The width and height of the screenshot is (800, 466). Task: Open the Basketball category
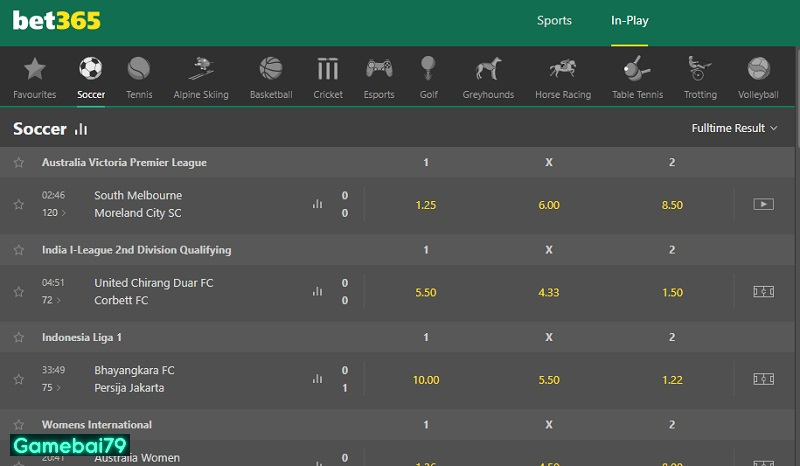[271, 77]
